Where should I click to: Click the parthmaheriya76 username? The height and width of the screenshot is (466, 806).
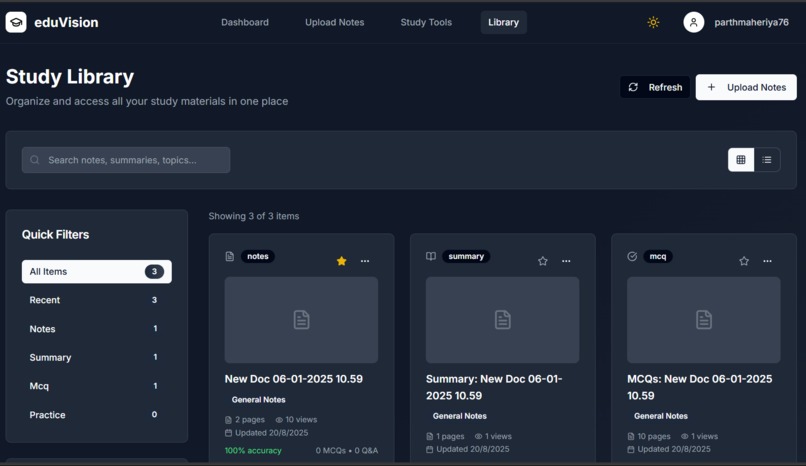tap(751, 22)
